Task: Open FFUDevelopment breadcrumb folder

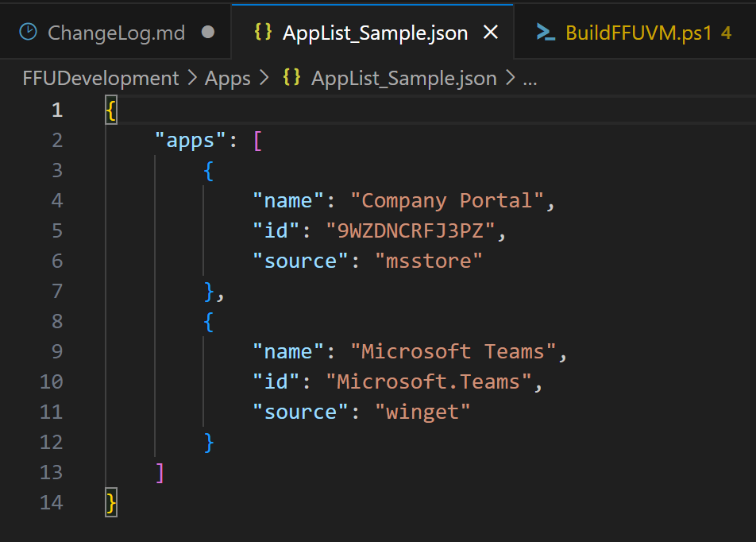Action: (101, 78)
